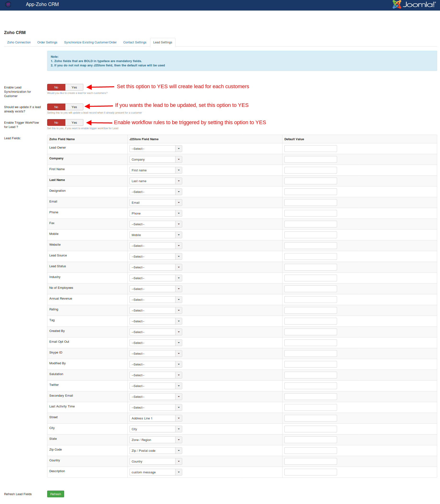The image size is (440, 504).
Task: Click the Refresh Lead Fields label
Action: [18, 494]
